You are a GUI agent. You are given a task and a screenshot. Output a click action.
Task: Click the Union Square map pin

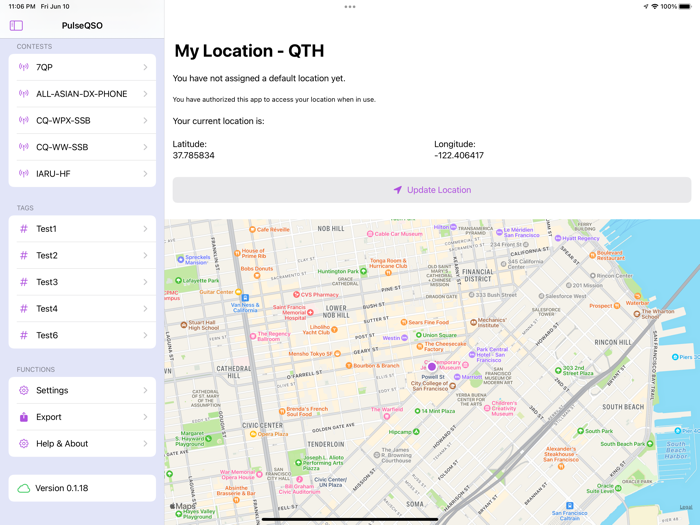419,335
